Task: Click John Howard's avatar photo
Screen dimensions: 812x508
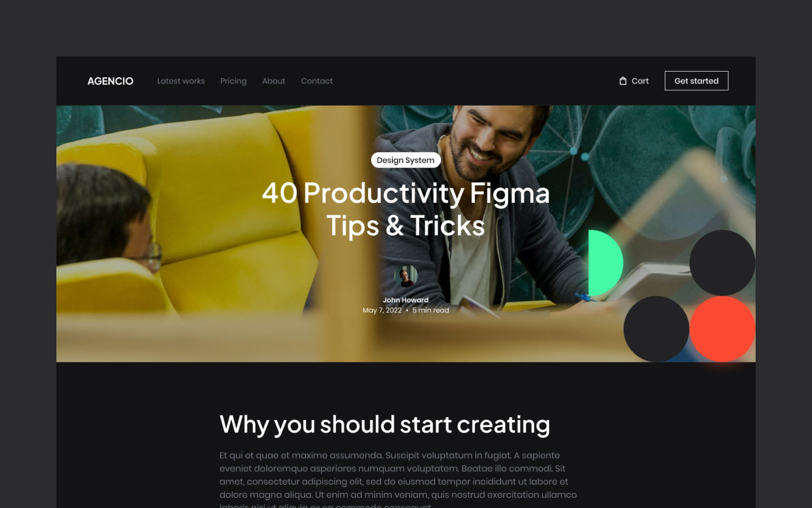Action: [x=406, y=277]
